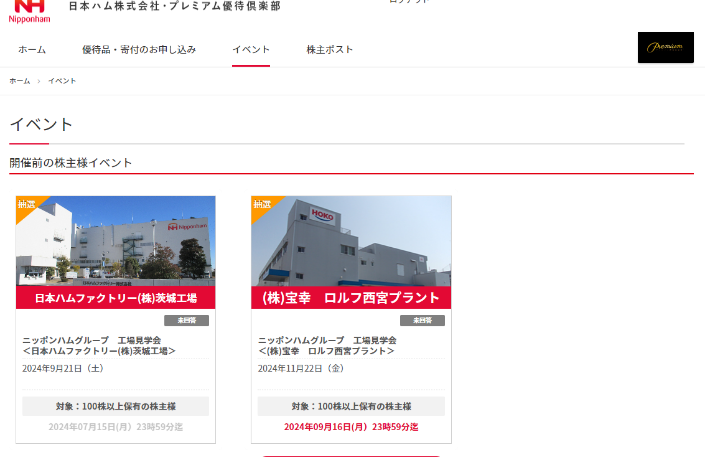Click the 対象：100株以上 bar on 茨城工場 card

point(115,406)
